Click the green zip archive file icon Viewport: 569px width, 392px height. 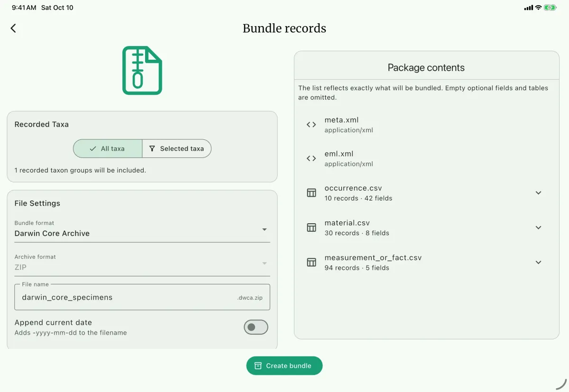(x=142, y=71)
